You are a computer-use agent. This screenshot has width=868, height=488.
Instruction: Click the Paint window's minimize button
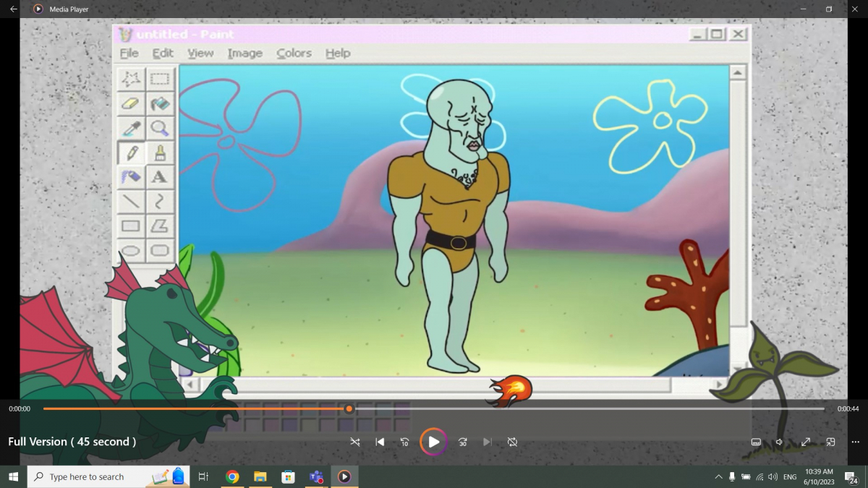tap(698, 34)
